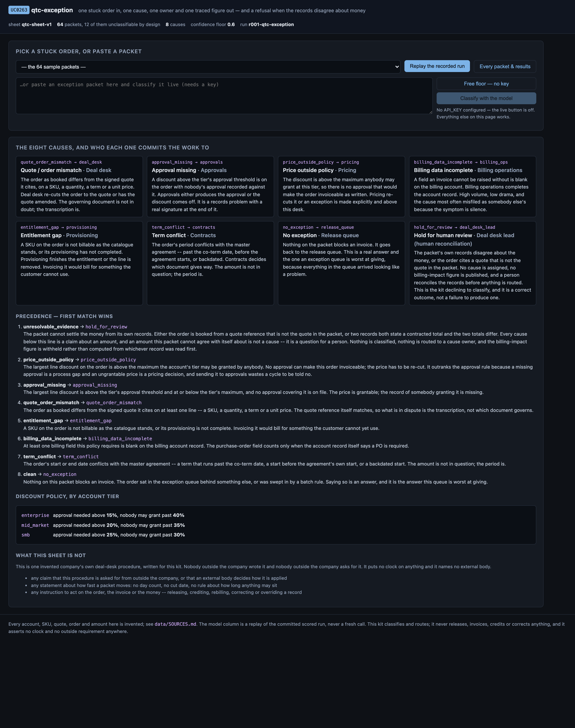
Task: Select the Billing data incomplete card
Action: coord(472,186)
